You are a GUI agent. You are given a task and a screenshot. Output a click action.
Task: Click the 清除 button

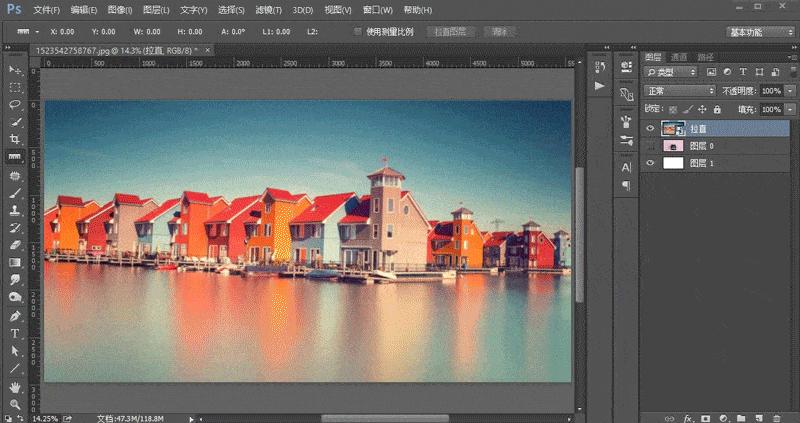(x=500, y=31)
